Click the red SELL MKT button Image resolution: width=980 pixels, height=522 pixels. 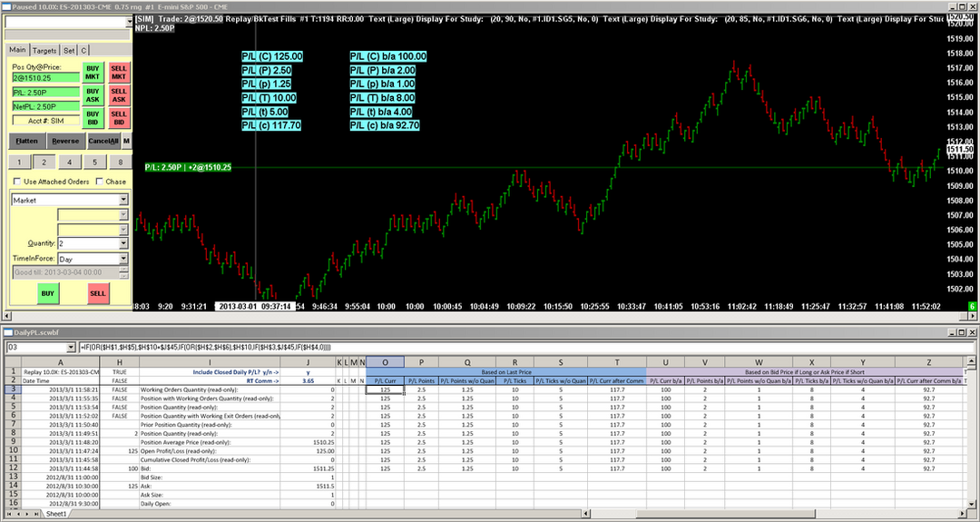click(x=119, y=73)
